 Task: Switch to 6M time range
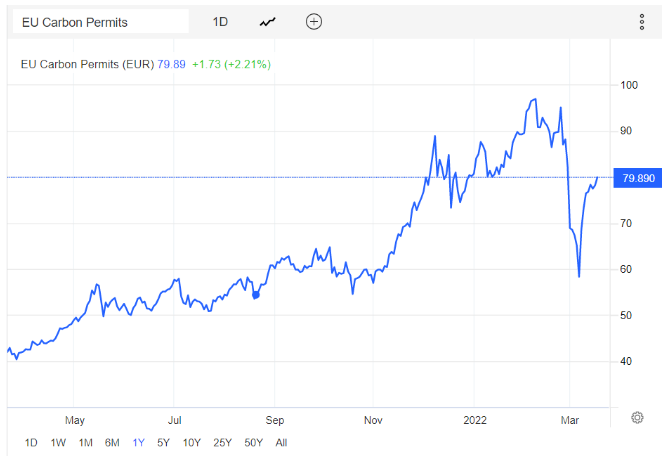(x=112, y=442)
